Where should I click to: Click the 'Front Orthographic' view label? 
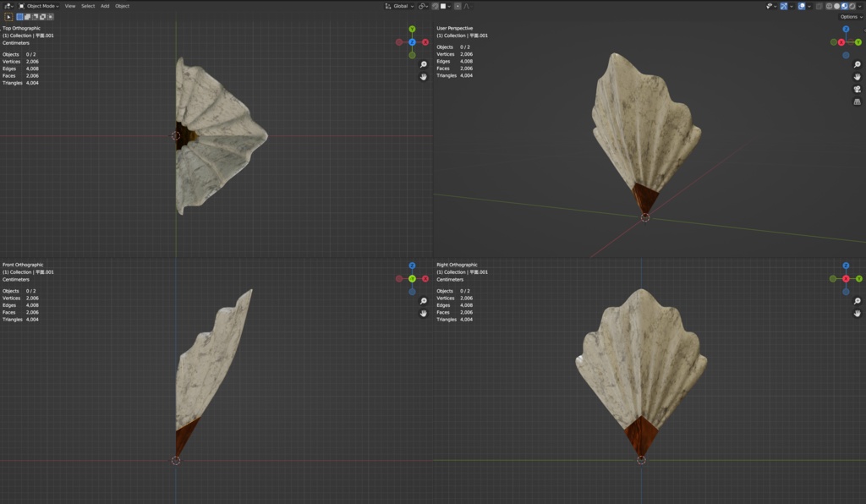click(x=23, y=265)
